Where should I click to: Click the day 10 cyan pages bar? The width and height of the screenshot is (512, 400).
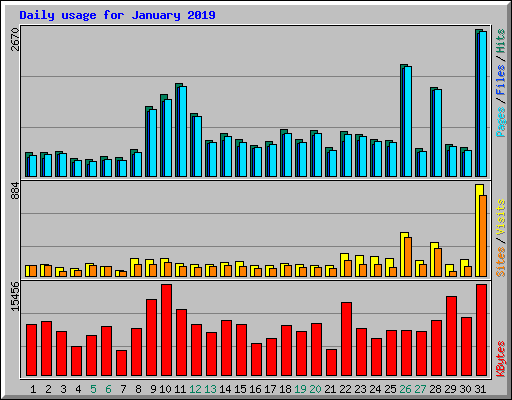point(168,138)
